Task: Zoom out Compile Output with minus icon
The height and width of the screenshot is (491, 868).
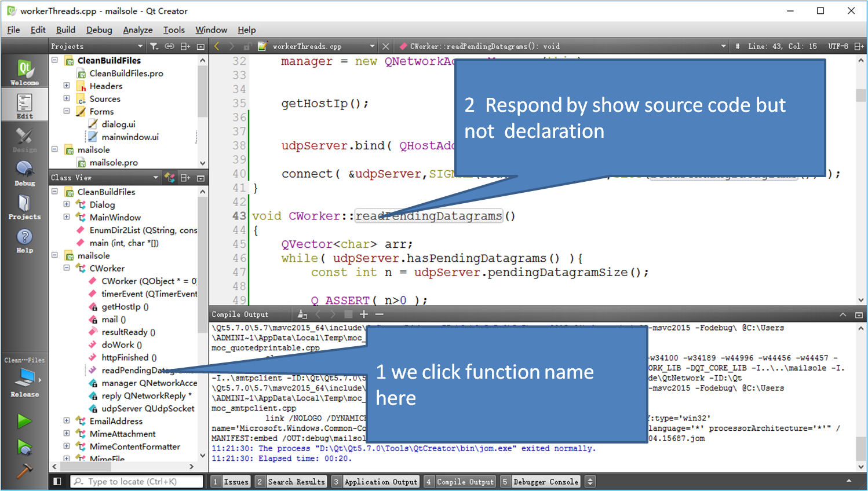Action: click(x=379, y=314)
